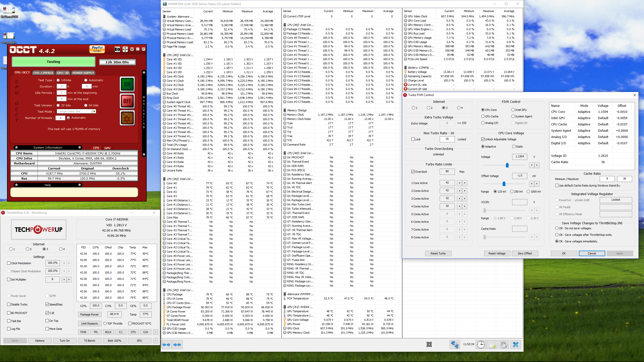Click the Sh20mv.PNG desktop file icon
644x362 pixels.
pyautogui.click(x=9, y=10)
